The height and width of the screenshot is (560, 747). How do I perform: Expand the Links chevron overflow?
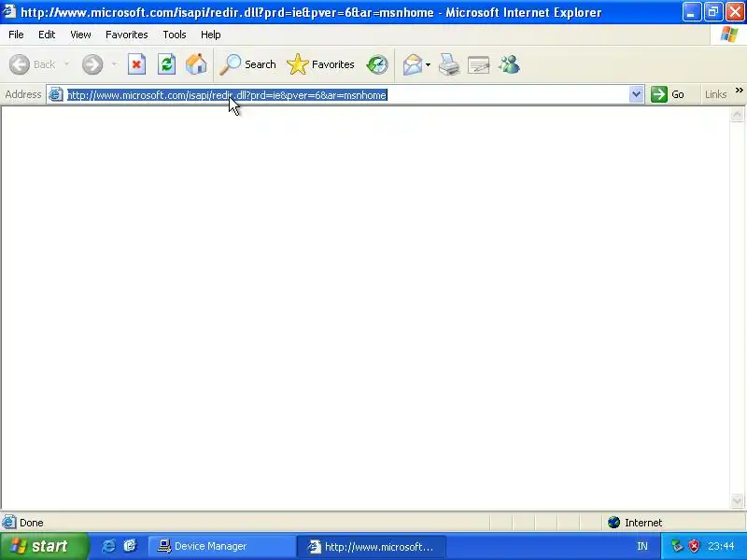point(739,90)
